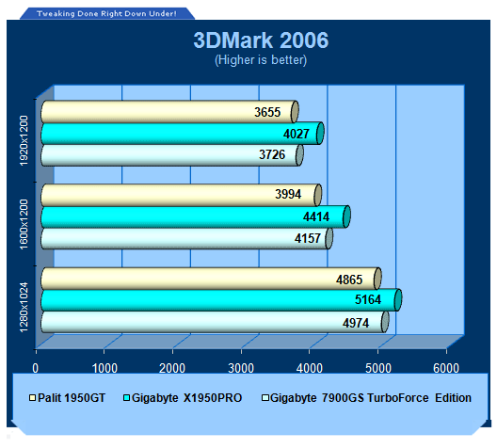
Task: Select the bar labeled 4974
Action: (215, 322)
